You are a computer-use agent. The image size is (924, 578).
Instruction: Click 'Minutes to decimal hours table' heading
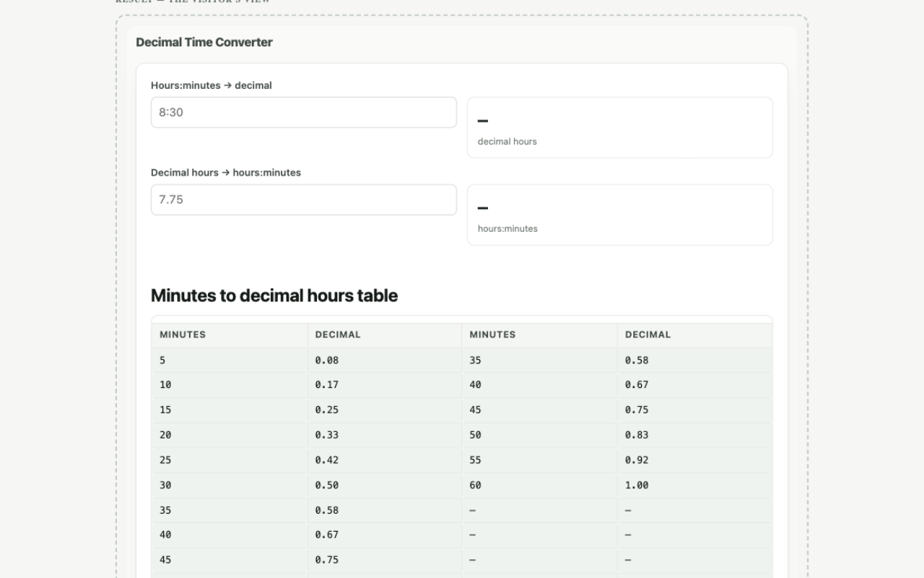(x=274, y=296)
